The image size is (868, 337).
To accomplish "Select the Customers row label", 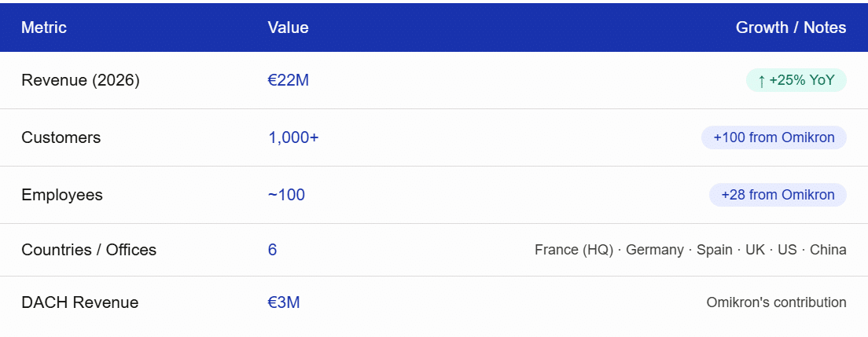I will click(61, 137).
